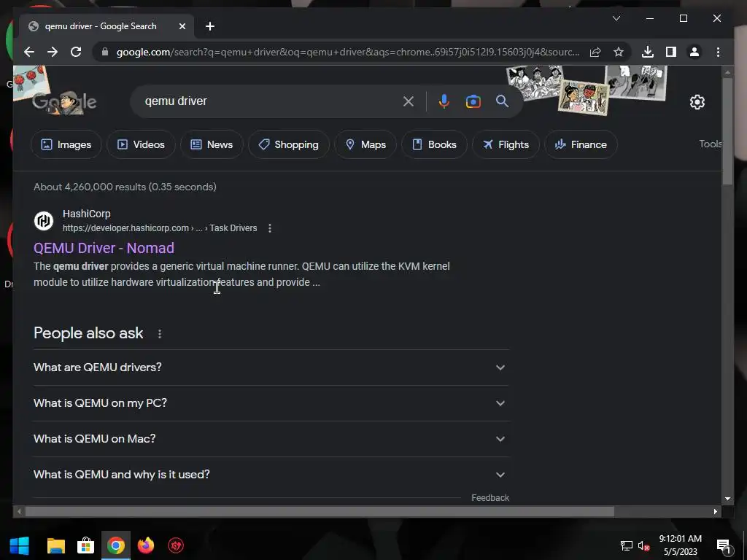Filter results by Videos
Image resolution: width=747 pixels, height=560 pixels.
click(141, 144)
